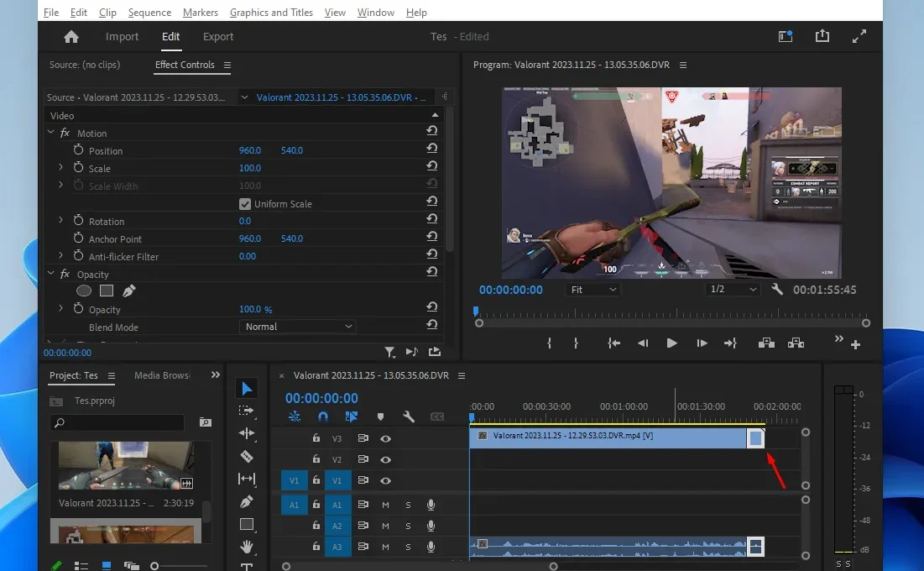Open timeline display settings wrench
The width and height of the screenshot is (924, 571).
(409, 416)
